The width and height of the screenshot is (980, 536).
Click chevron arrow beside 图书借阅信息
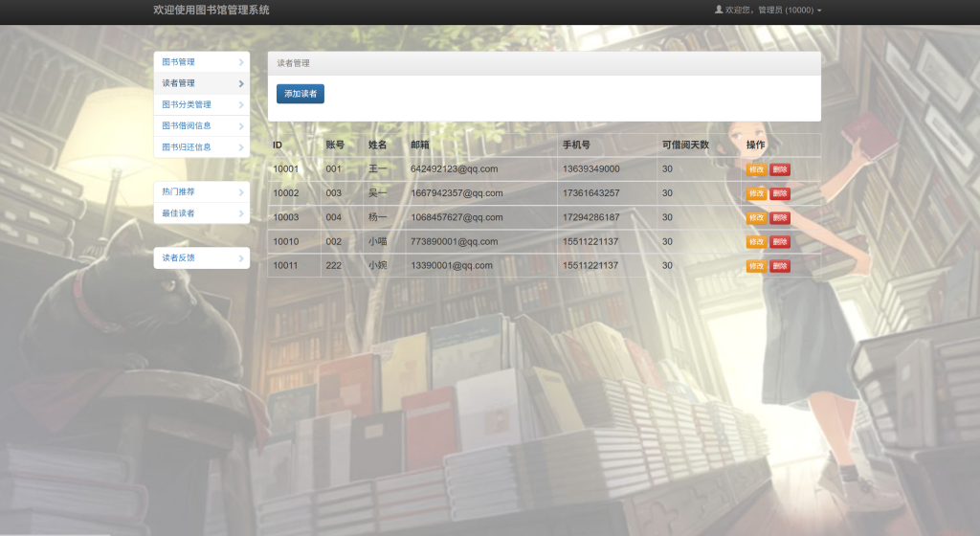241,126
